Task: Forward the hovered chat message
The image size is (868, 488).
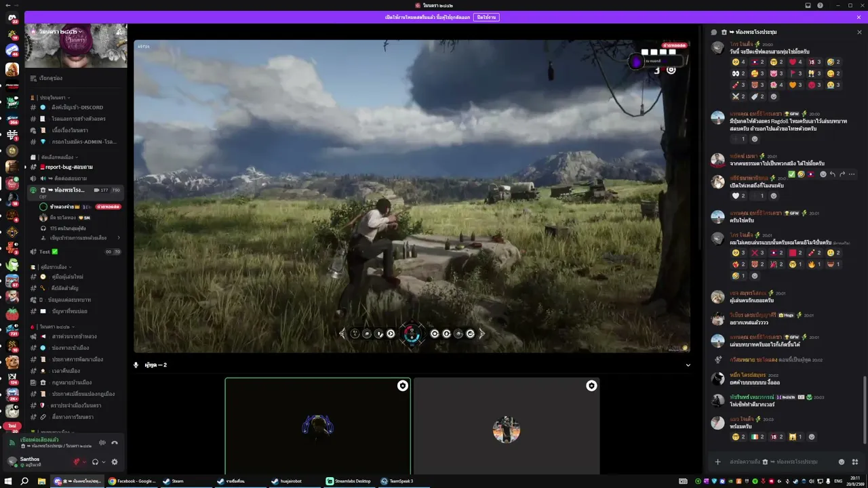Action: [842, 174]
